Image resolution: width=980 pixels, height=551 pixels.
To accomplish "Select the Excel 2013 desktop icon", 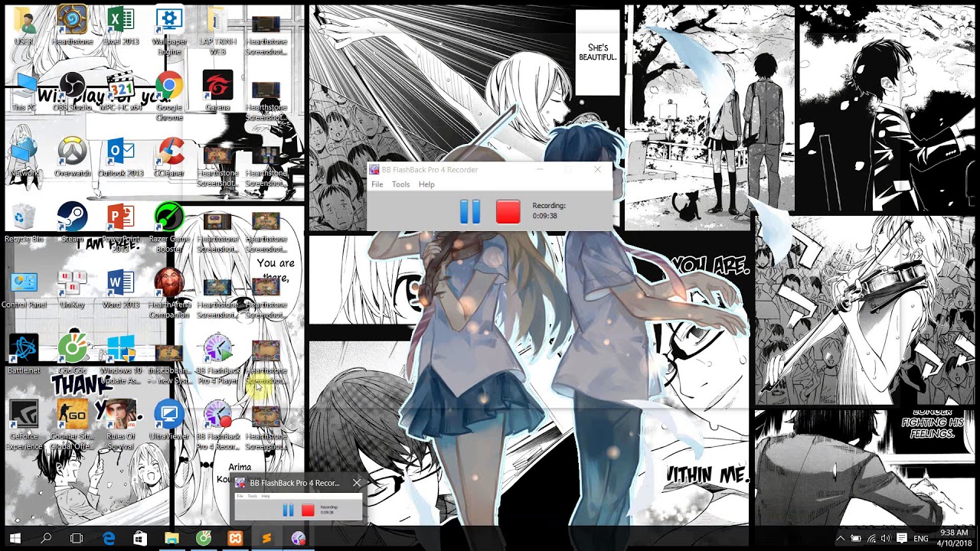I will [x=121, y=26].
